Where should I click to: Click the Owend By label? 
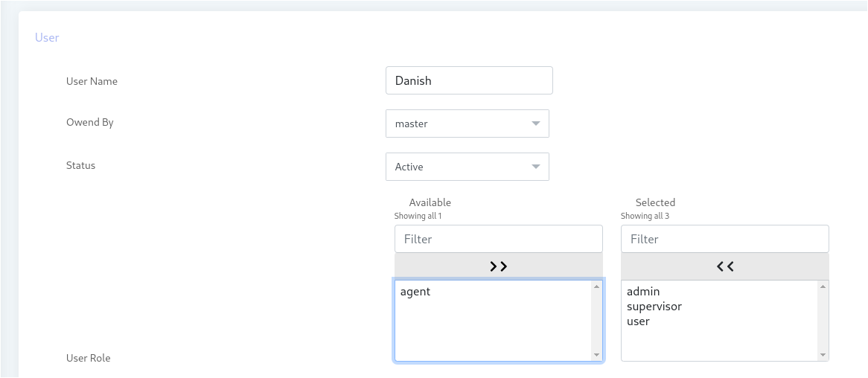click(89, 122)
